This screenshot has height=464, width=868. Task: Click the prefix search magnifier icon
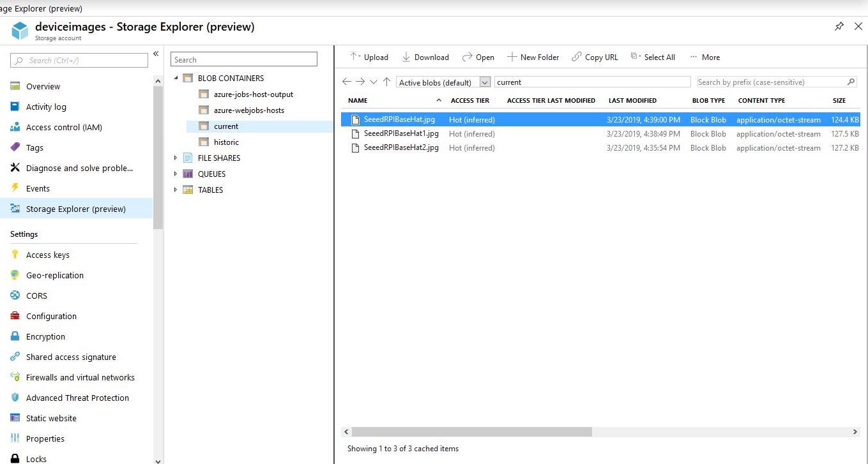pos(851,82)
